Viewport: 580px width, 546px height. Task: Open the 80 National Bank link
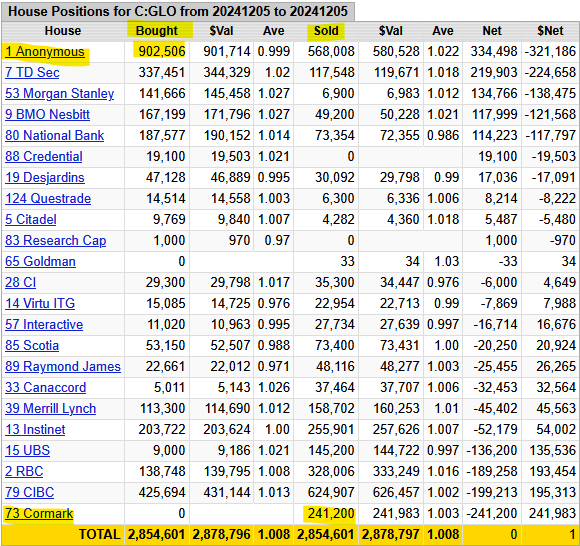[54, 135]
